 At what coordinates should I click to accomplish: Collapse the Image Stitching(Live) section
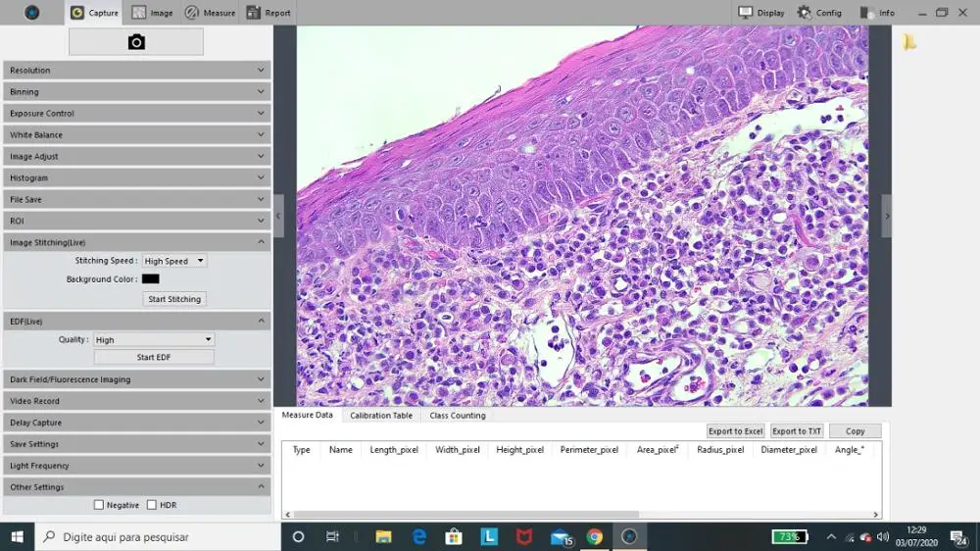pos(137,242)
